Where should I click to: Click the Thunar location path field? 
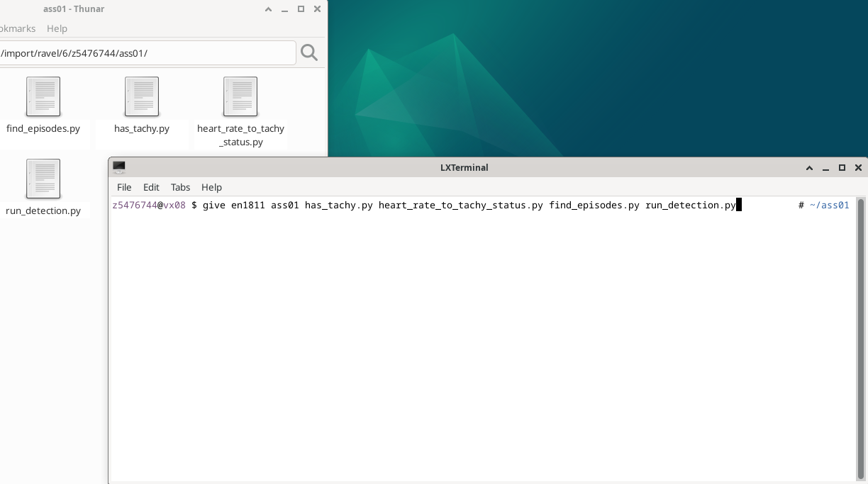coord(148,53)
